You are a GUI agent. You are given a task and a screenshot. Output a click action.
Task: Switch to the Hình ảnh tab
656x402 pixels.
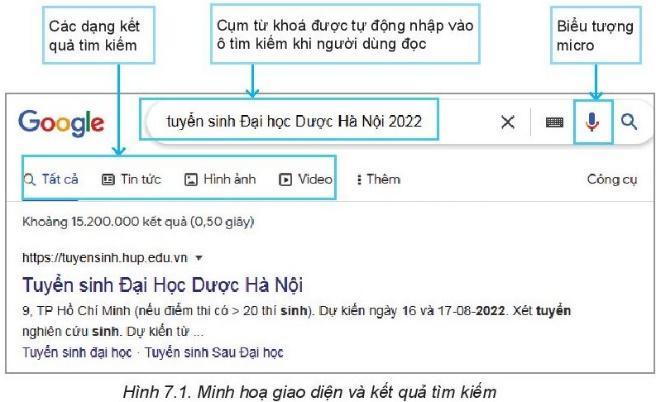coord(220,179)
